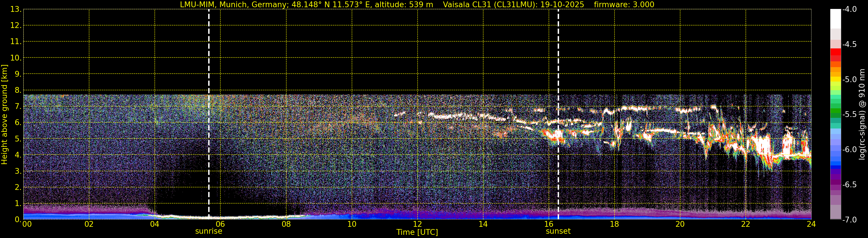The width and height of the screenshot is (868, 238).
Task: Pick the white top section of the colorbar
Action: click(x=835, y=18)
